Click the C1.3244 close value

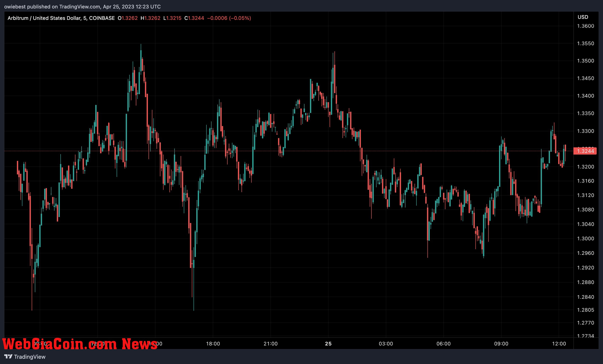point(194,18)
